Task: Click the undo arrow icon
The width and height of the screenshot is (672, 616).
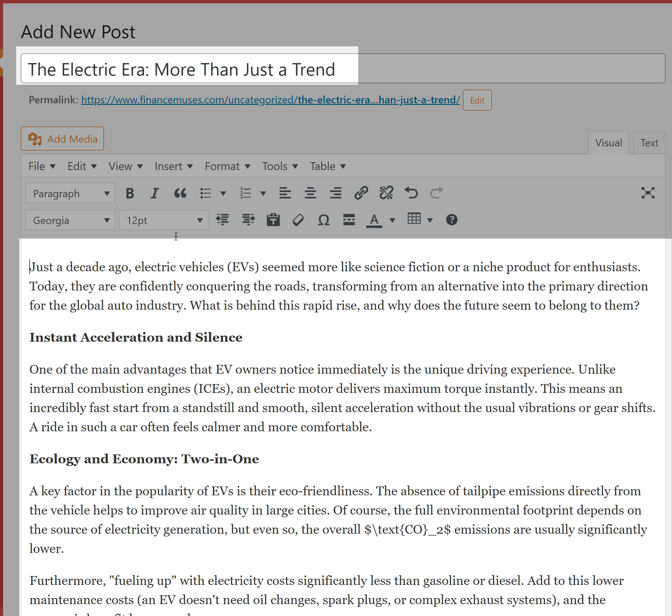Action: 411,193
